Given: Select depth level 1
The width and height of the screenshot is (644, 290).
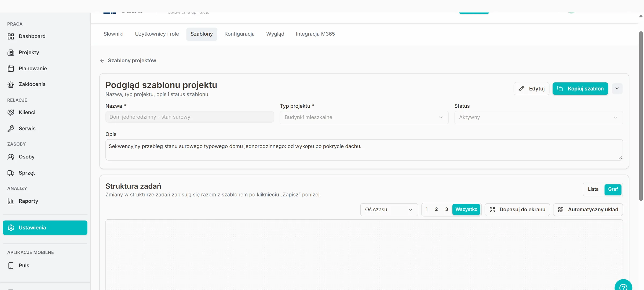Looking at the screenshot, I should click(427, 209).
